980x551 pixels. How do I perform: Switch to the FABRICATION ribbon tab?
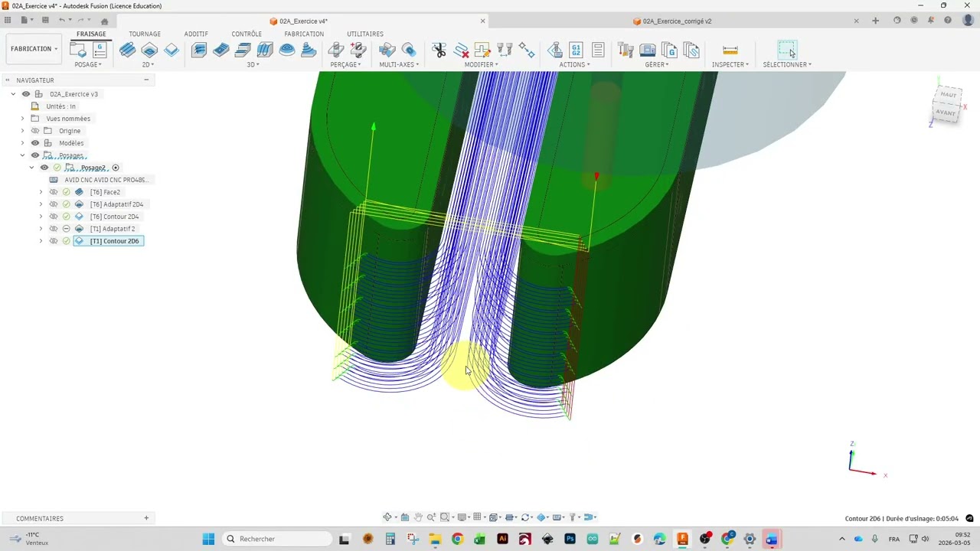pos(304,34)
